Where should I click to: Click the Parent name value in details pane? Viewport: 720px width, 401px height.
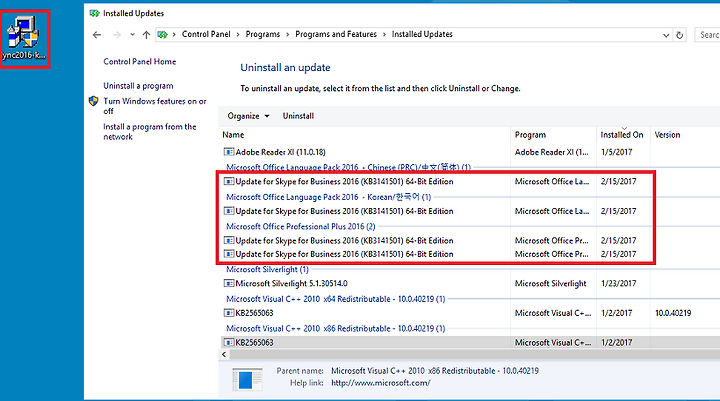(435, 371)
